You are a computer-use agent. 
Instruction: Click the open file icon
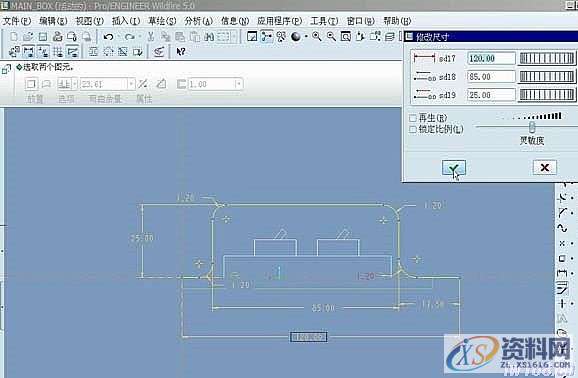pos(28,37)
